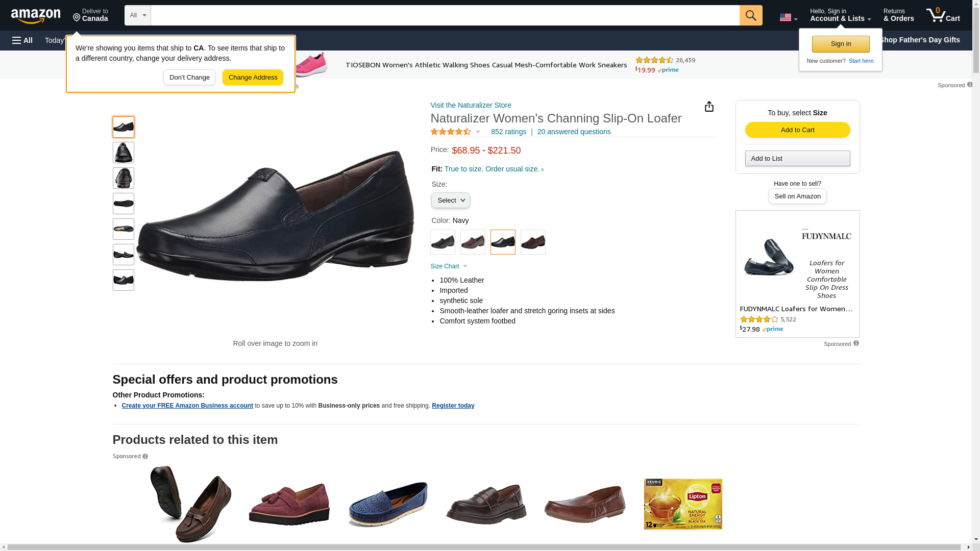Open Returns & Orders
The image size is (980, 551).
coord(898,15)
